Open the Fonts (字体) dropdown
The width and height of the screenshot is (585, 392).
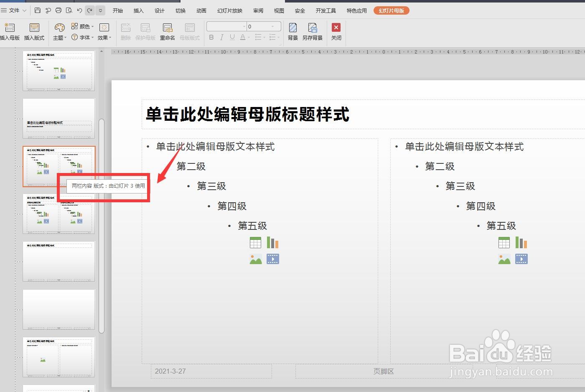coord(84,37)
